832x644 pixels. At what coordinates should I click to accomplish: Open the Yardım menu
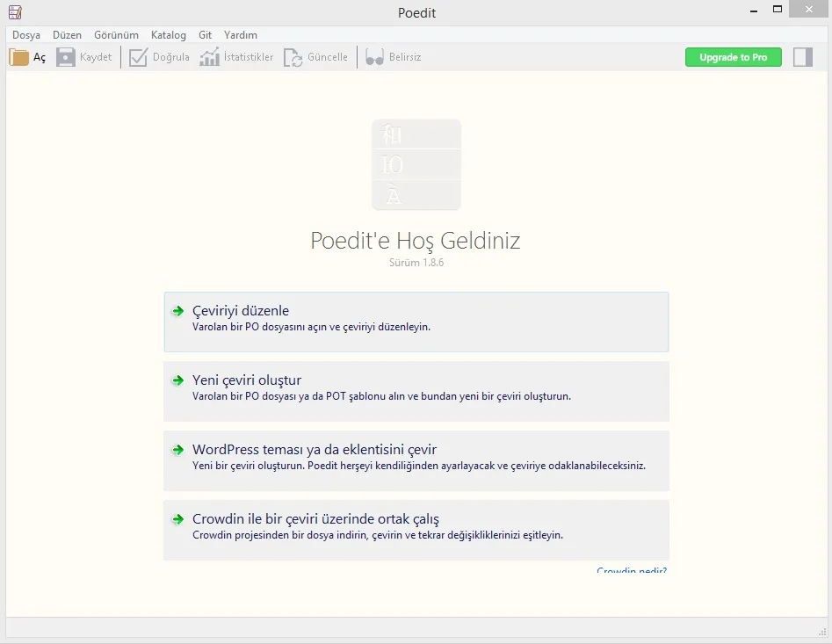click(241, 35)
